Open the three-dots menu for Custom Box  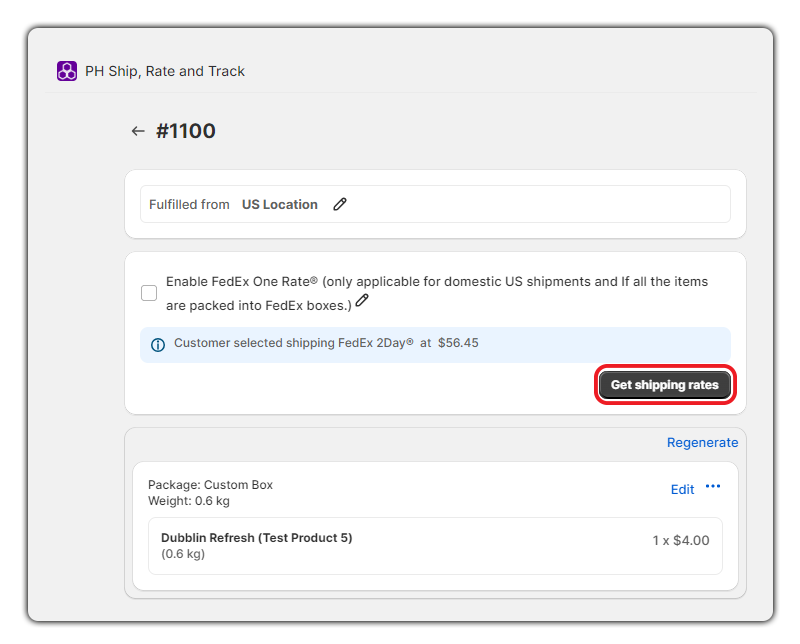point(713,486)
